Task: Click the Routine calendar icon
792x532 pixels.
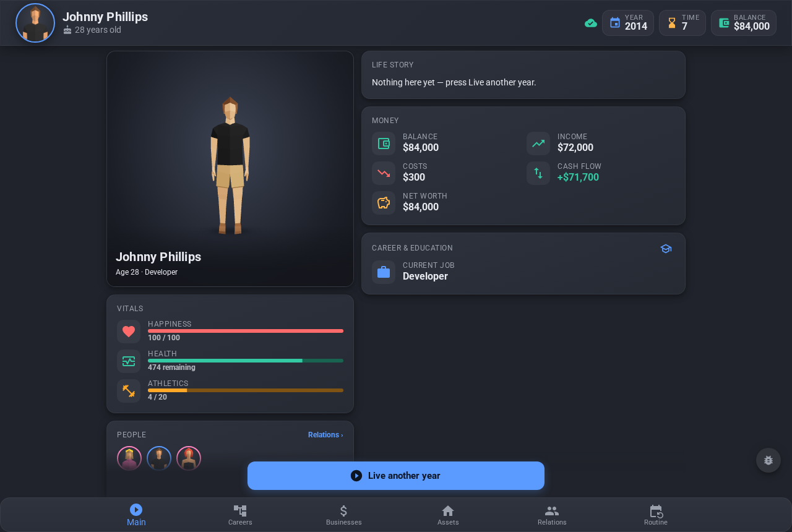Action: tap(656, 511)
